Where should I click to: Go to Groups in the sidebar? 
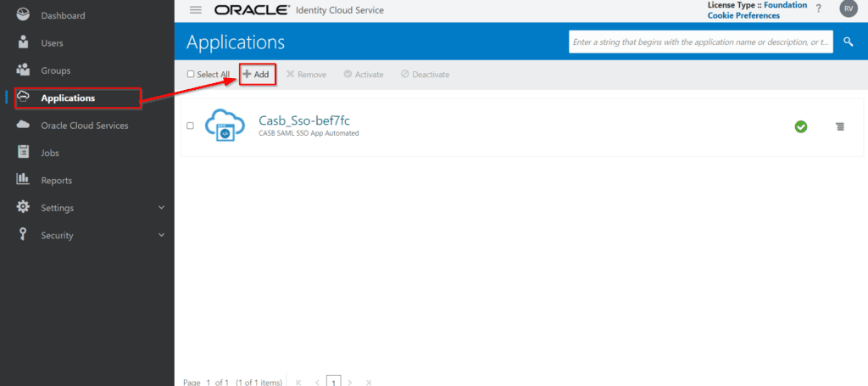pos(55,70)
